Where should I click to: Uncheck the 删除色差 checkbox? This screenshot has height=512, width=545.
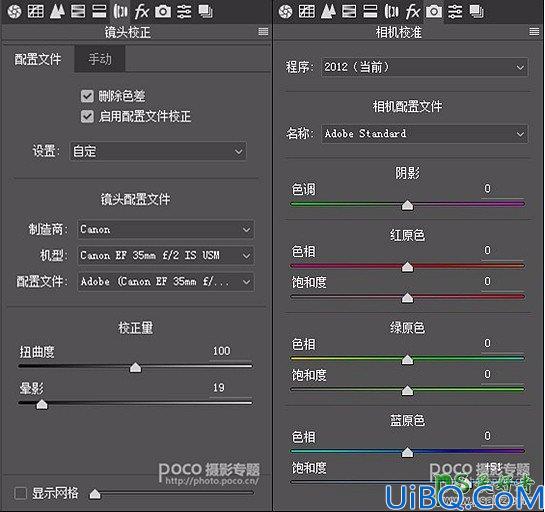click(87, 96)
